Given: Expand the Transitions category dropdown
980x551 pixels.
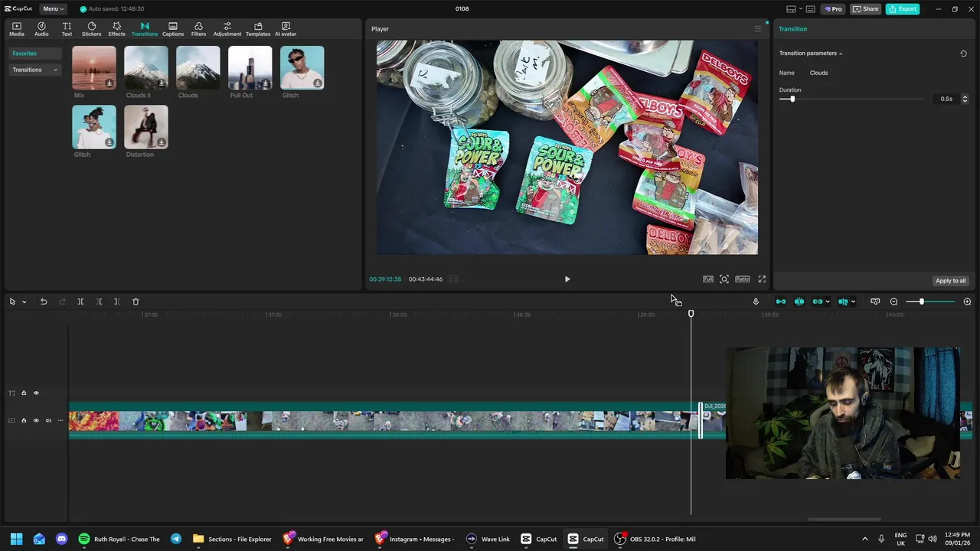Looking at the screenshot, I should [34, 70].
